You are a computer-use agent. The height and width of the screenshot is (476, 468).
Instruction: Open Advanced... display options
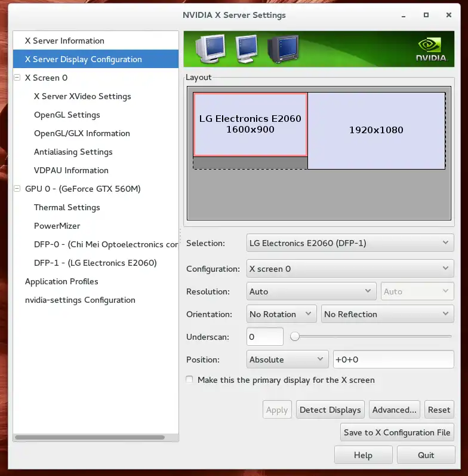(394, 410)
